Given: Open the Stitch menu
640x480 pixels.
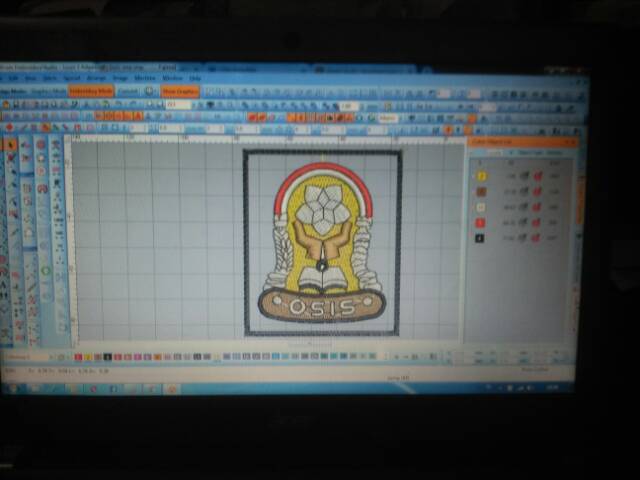Looking at the screenshot, I should coord(50,78).
